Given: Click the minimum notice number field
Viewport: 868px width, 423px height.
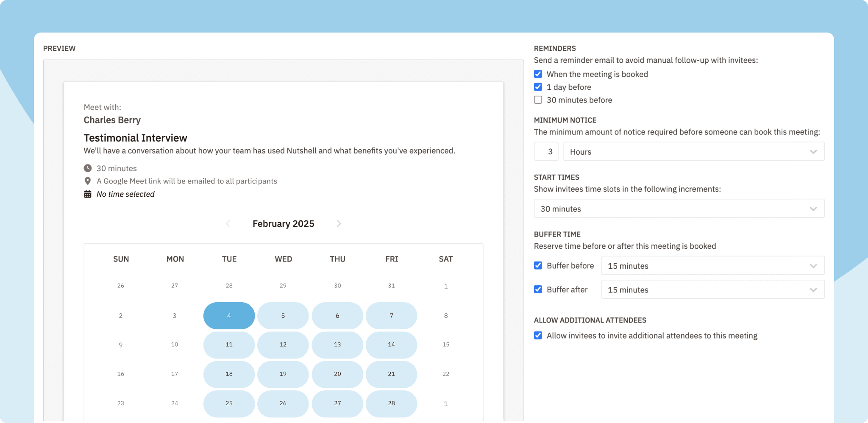Looking at the screenshot, I should point(546,152).
